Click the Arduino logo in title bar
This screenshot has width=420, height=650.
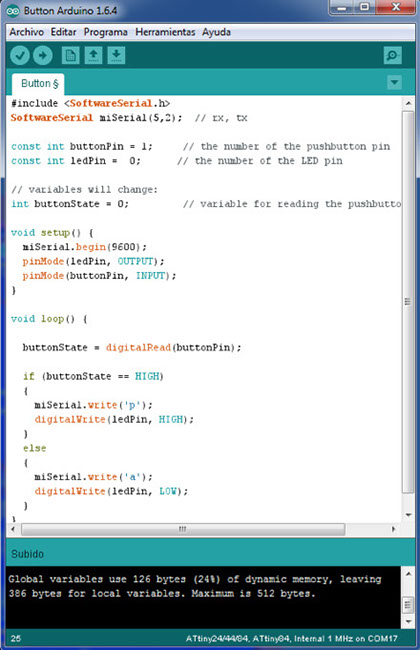pos(13,11)
